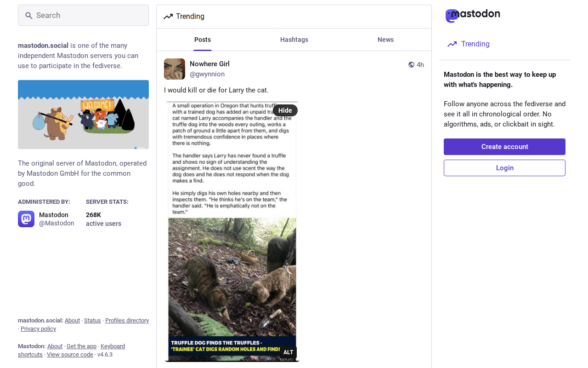The image size is (588, 368).
Task: Click 'I would kill or die for Larry' text
Action: coord(216,90)
